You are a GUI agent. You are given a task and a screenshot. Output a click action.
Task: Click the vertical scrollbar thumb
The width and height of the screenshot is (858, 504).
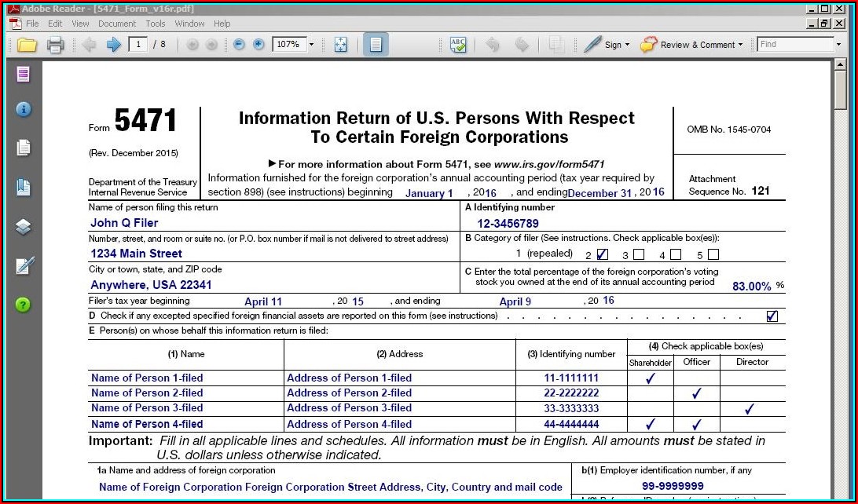pyautogui.click(x=840, y=88)
